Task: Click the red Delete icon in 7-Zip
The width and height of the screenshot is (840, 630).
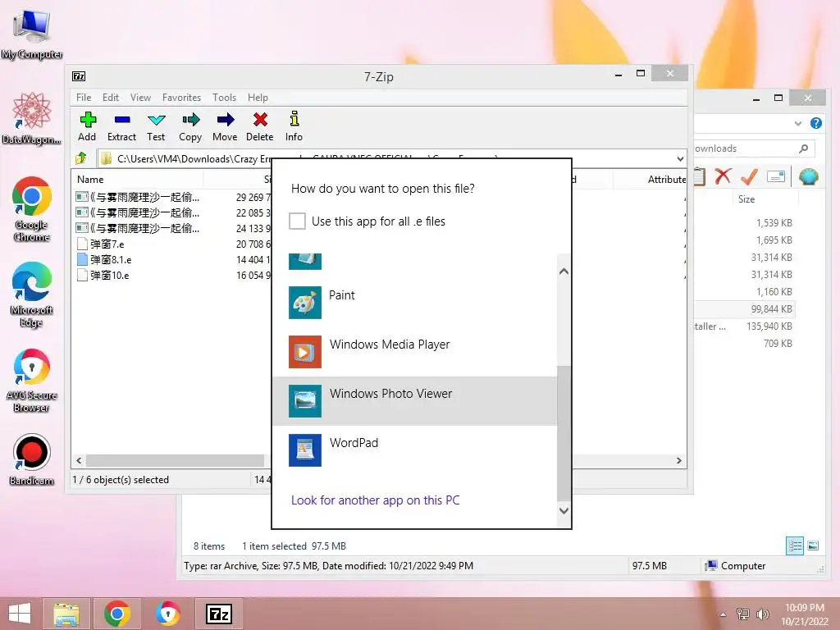Action: point(260,120)
